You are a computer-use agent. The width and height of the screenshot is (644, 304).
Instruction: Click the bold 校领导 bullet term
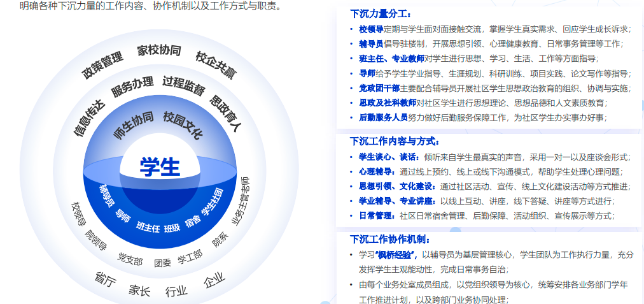click(x=371, y=29)
